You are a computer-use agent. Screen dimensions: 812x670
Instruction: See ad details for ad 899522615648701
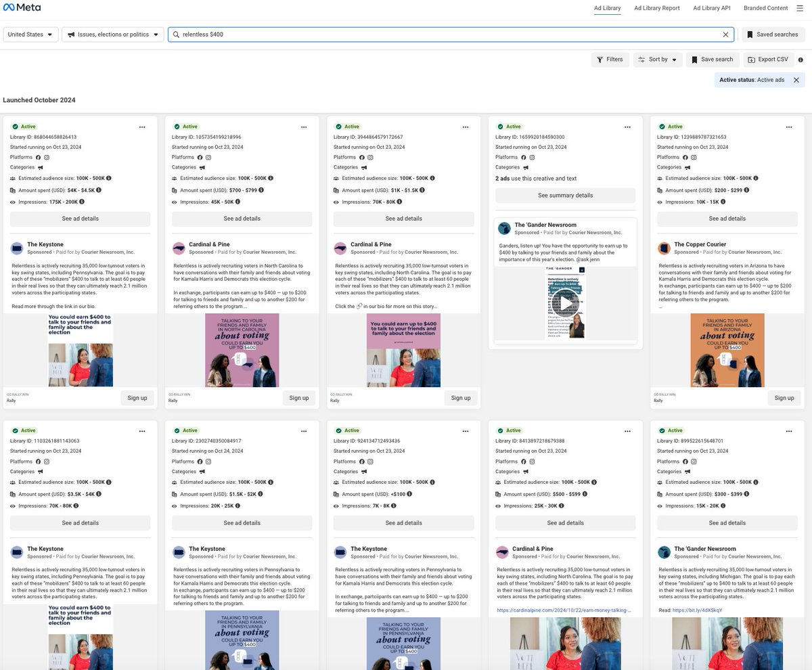727,523
